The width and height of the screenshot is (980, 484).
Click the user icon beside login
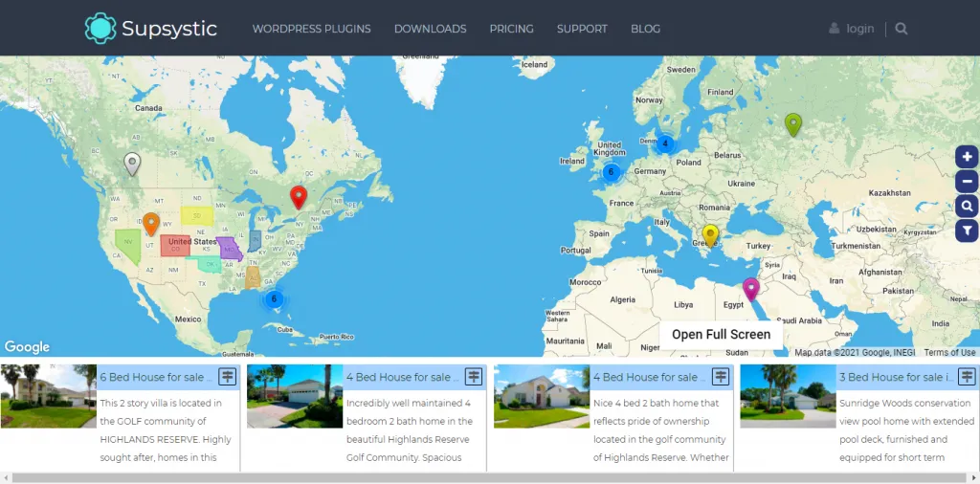(835, 28)
